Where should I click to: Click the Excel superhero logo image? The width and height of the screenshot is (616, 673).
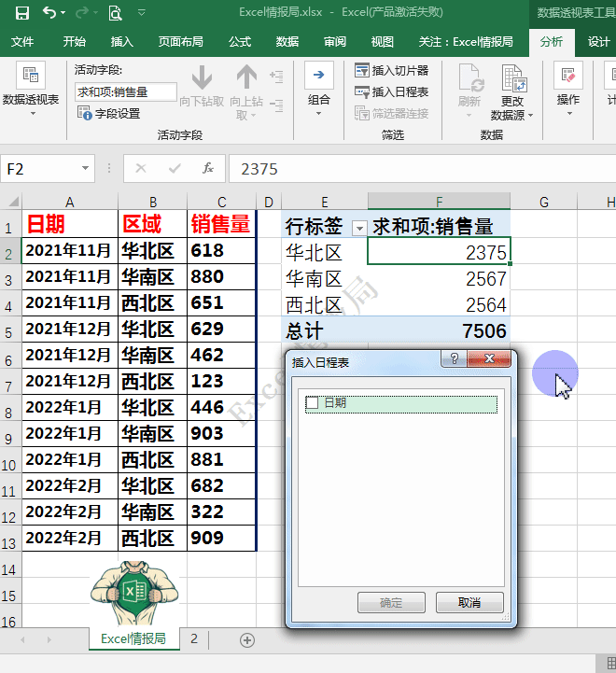tap(134, 593)
